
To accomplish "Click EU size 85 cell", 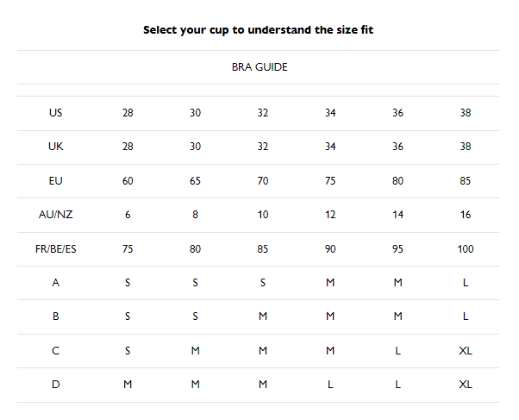I will (x=466, y=181).
